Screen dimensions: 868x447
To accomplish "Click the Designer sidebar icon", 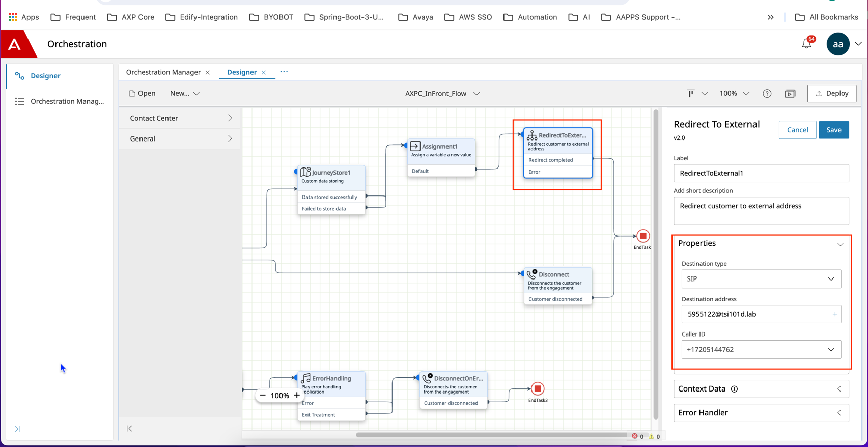I will tap(20, 76).
